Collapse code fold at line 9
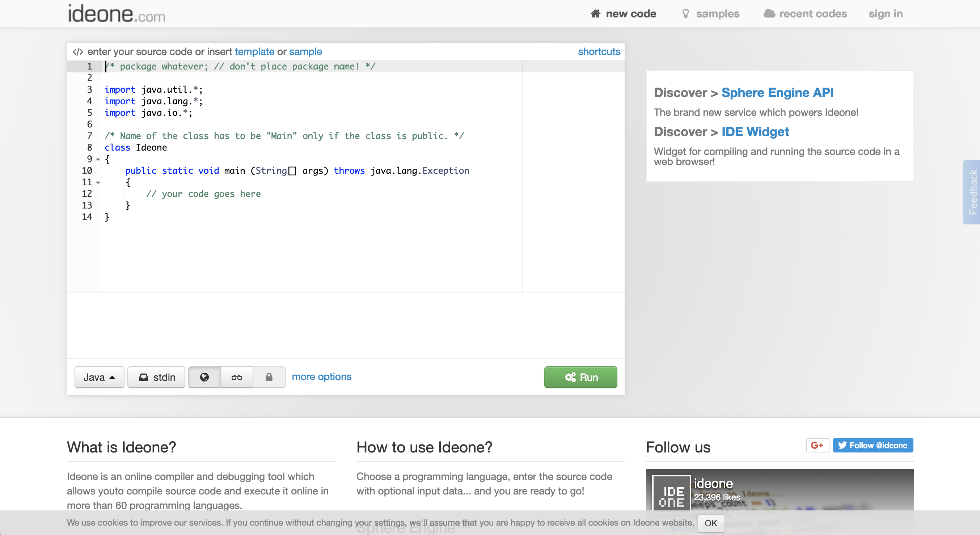980x535 pixels. [x=98, y=159]
